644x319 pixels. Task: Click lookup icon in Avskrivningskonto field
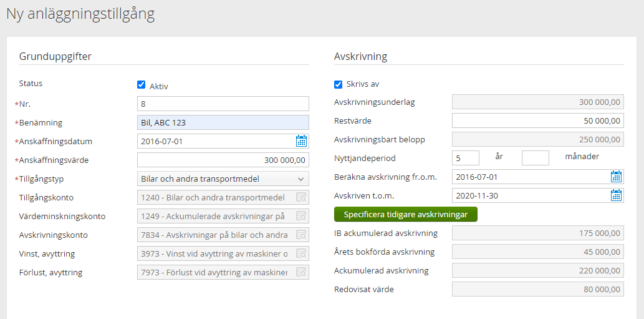pos(301,235)
